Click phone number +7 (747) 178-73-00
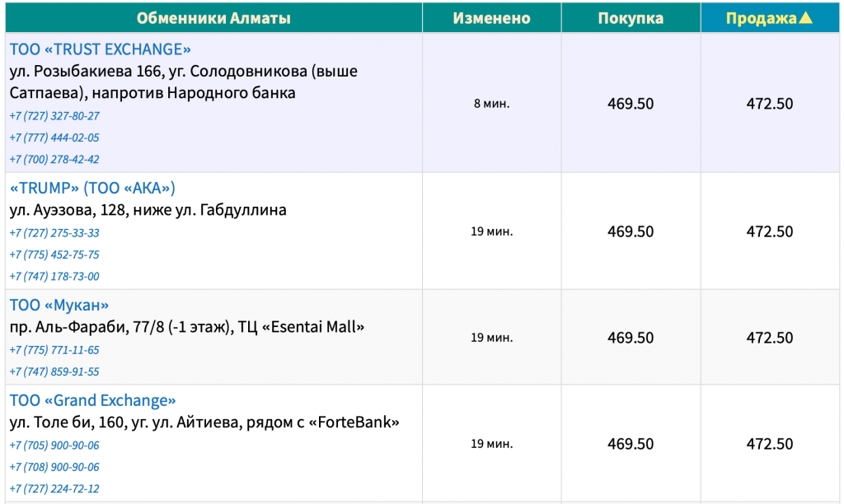Viewport: 844px width, 504px height. point(54,277)
